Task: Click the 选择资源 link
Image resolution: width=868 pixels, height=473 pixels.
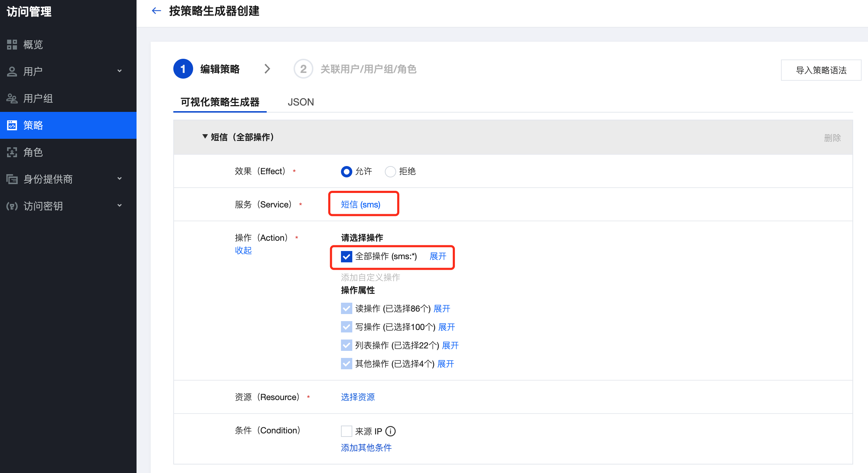Action: [x=358, y=397]
